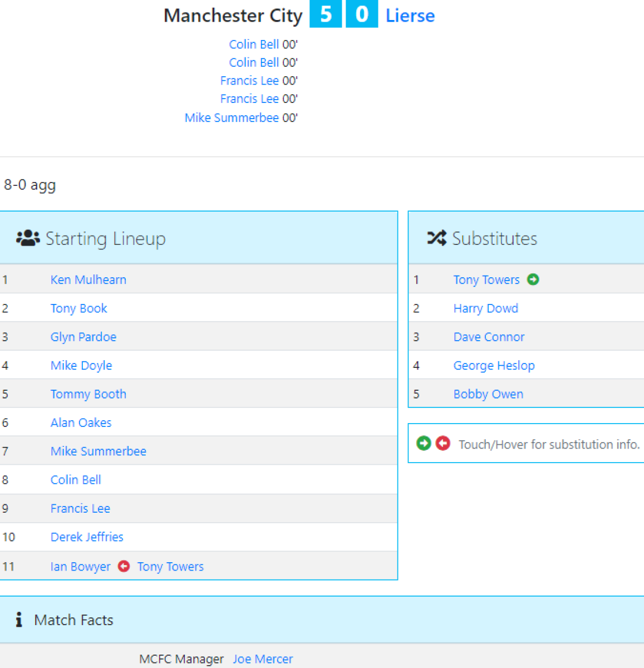The image size is (644, 668).
Task: Open the Lierse team link
Action: pyautogui.click(x=410, y=16)
